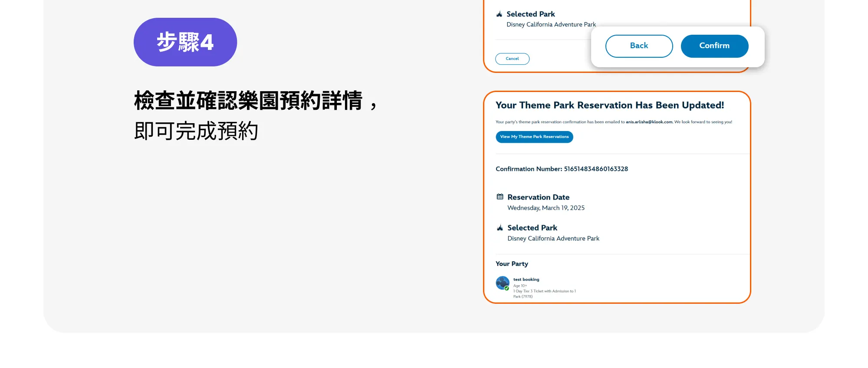Click the upper Selected Park heading
This screenshot has width=868, height=368.
pos(530,14)
